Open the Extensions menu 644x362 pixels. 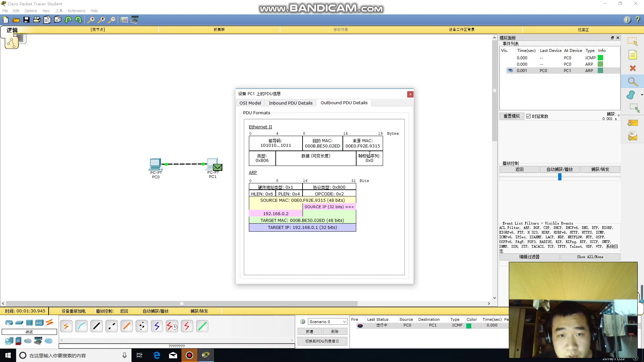point(76,11)
